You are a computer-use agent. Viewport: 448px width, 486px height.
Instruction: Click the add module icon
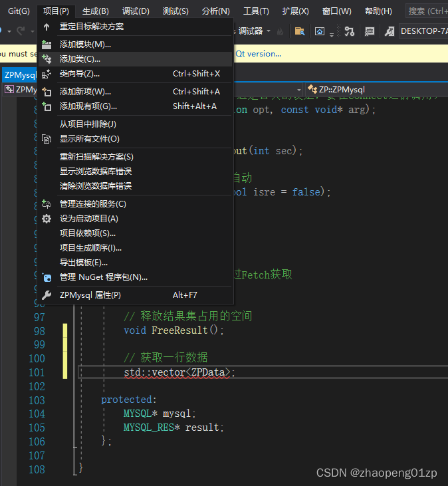pos(47,45)
